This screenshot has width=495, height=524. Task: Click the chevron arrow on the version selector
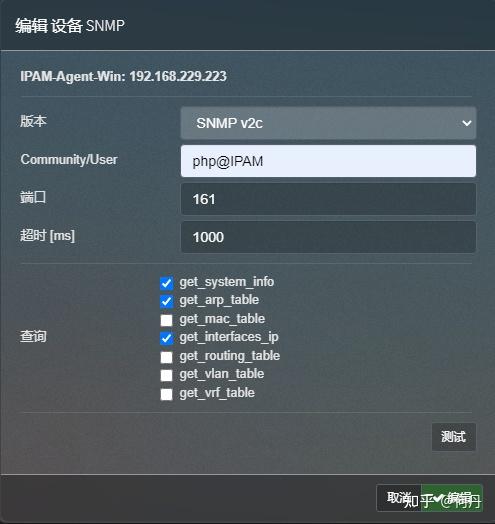pyautogui.click(x=467, y=123)
